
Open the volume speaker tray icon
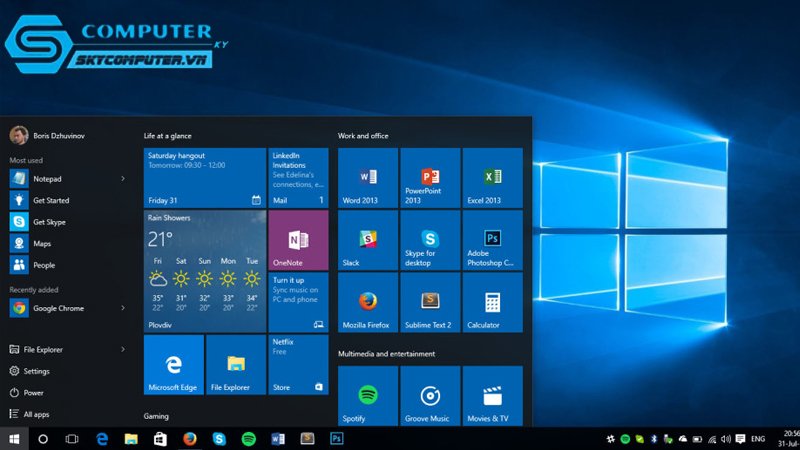click(726, 439)
